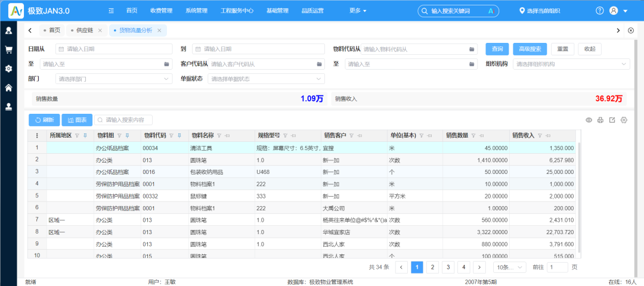Open the 品质运营 menu

312,11
